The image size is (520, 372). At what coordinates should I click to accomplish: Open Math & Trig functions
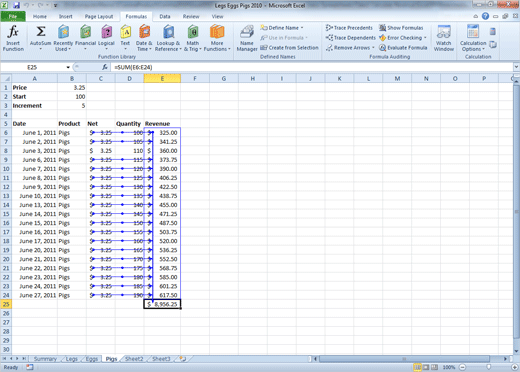(193, 38)
